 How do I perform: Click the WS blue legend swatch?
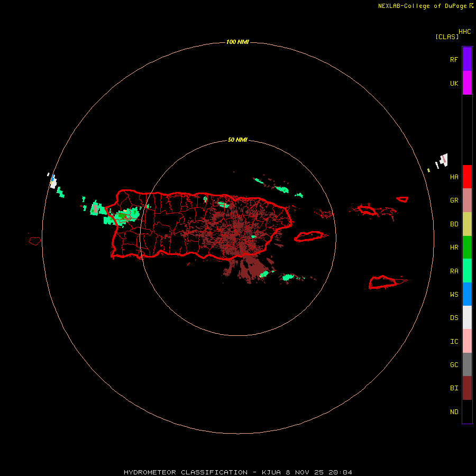(467, 294)
